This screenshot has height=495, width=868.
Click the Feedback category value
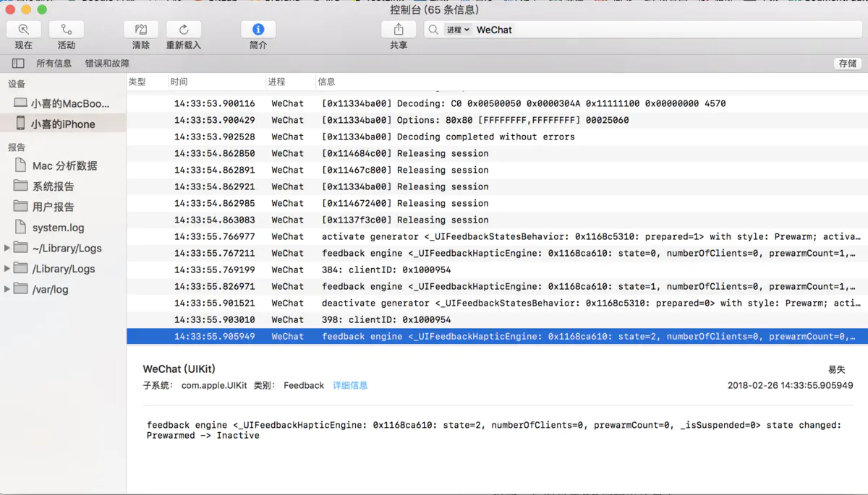[x=304, y=385]
